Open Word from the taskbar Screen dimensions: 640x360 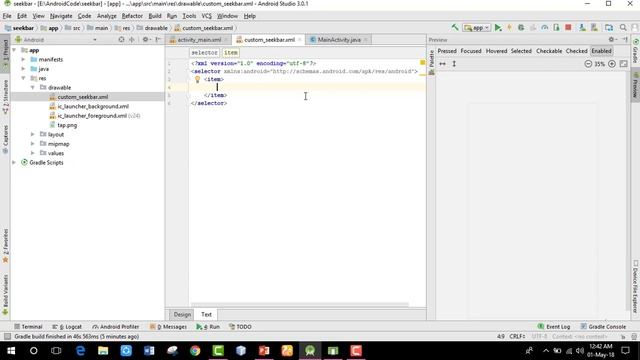pos(149,350)
